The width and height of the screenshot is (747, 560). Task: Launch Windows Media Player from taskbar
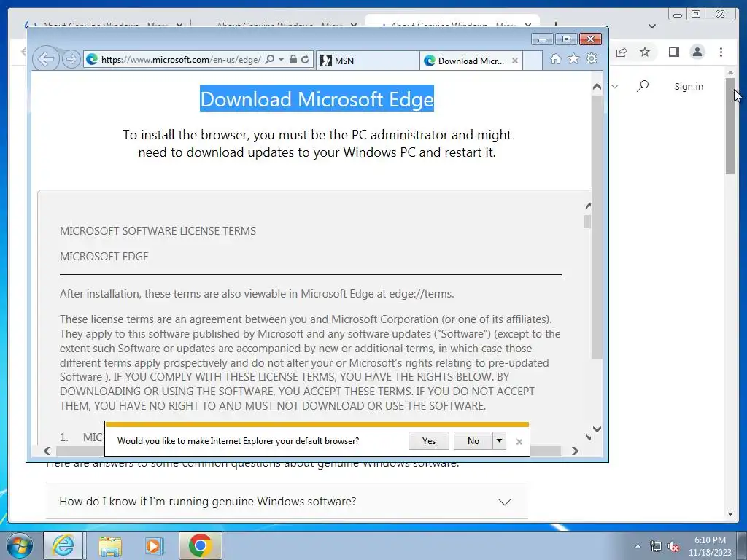[154, 546]
